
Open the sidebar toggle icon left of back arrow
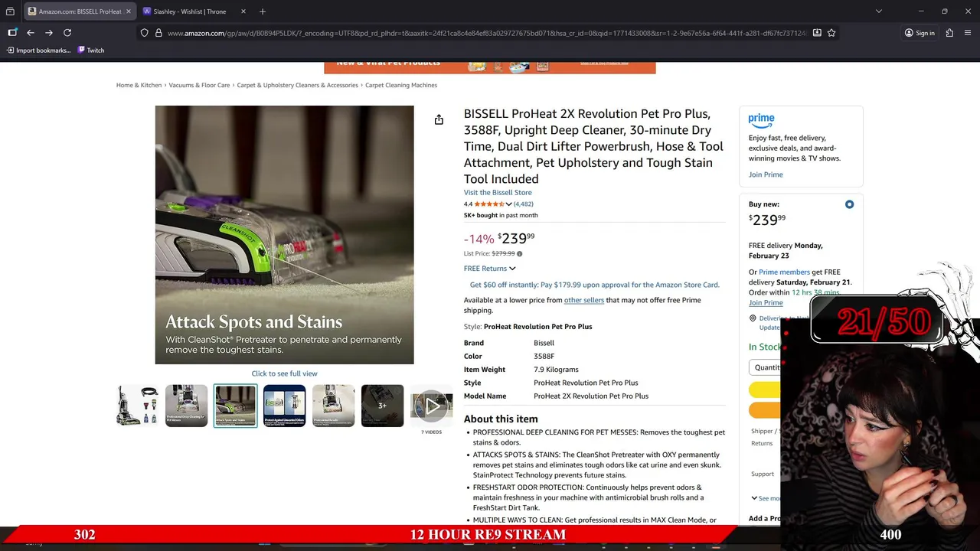point(12,33)
